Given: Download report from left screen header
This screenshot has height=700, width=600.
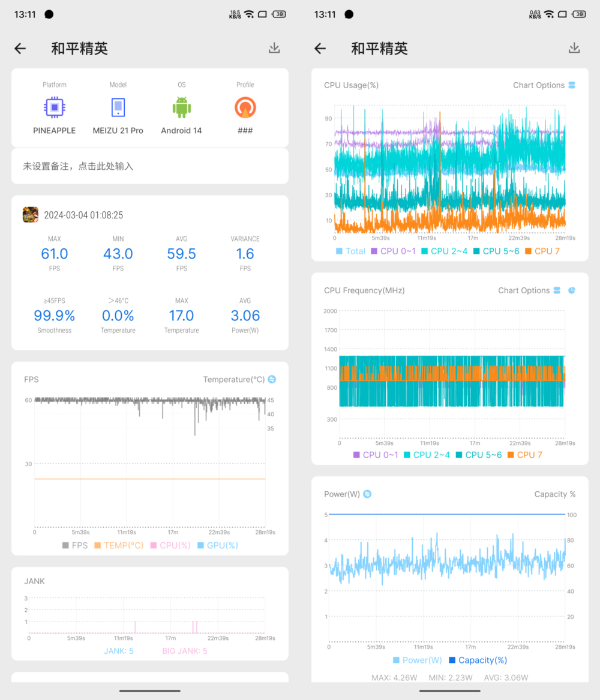Looking at the screenshot, I should (x=274, y=48).
